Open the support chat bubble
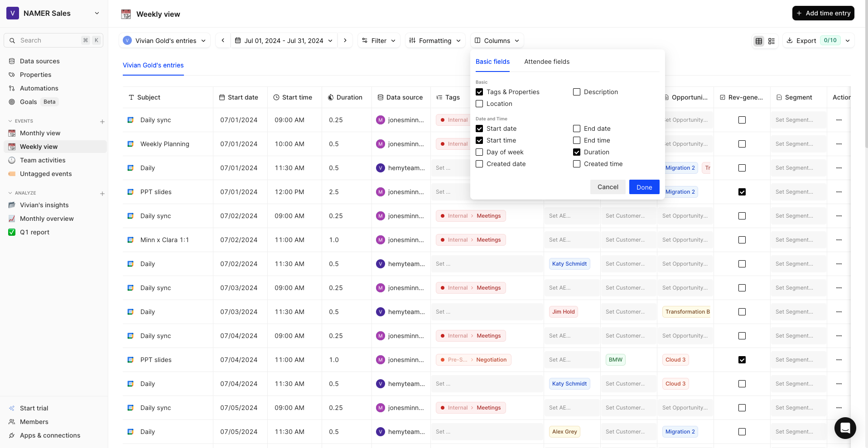 click(x=845, y=428)
